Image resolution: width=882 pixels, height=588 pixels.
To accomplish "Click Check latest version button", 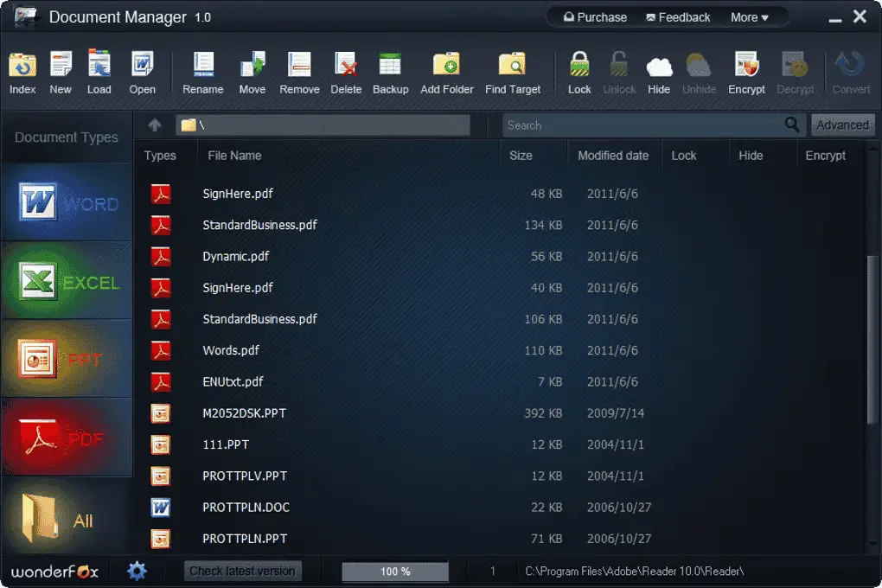I will 242,571.
